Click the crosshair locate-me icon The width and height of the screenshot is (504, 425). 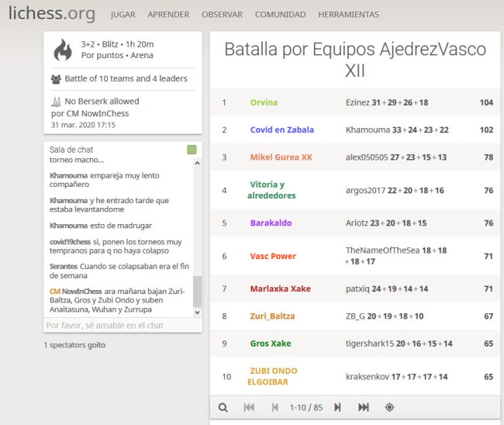(x=389, y=407)
